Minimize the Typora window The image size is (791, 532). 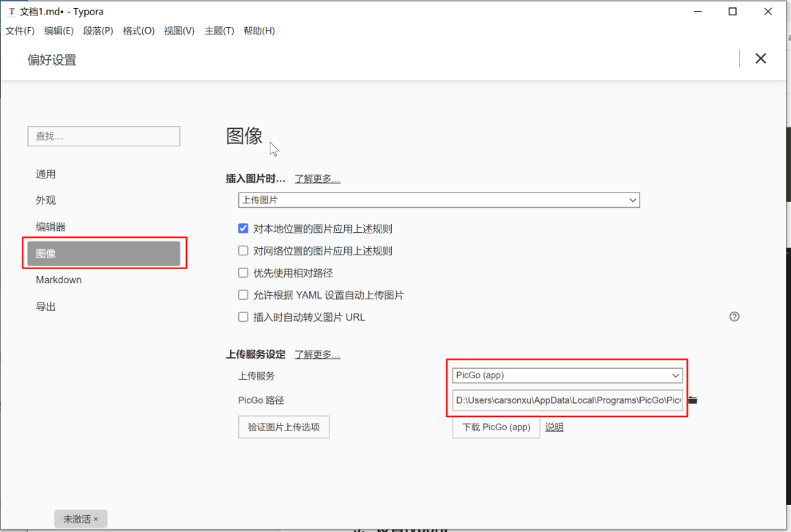(698, 12)
